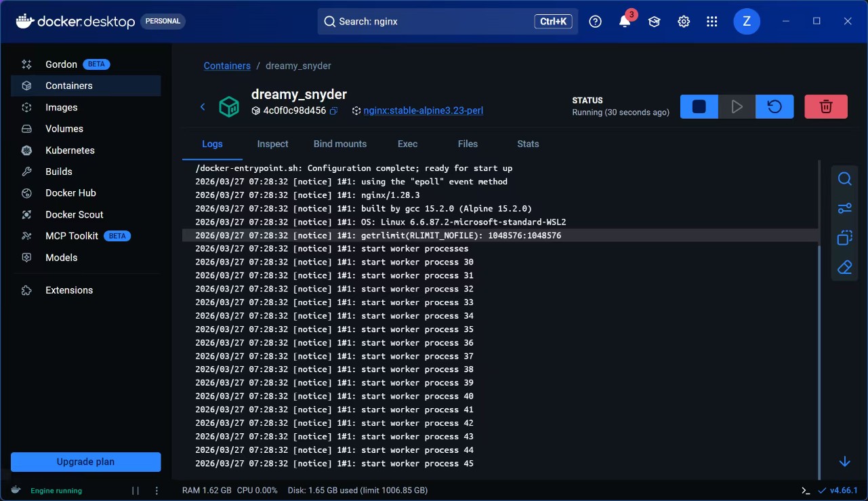
Task: Click RAM 1.62 GB in status bar
Action: coord(207,490)
